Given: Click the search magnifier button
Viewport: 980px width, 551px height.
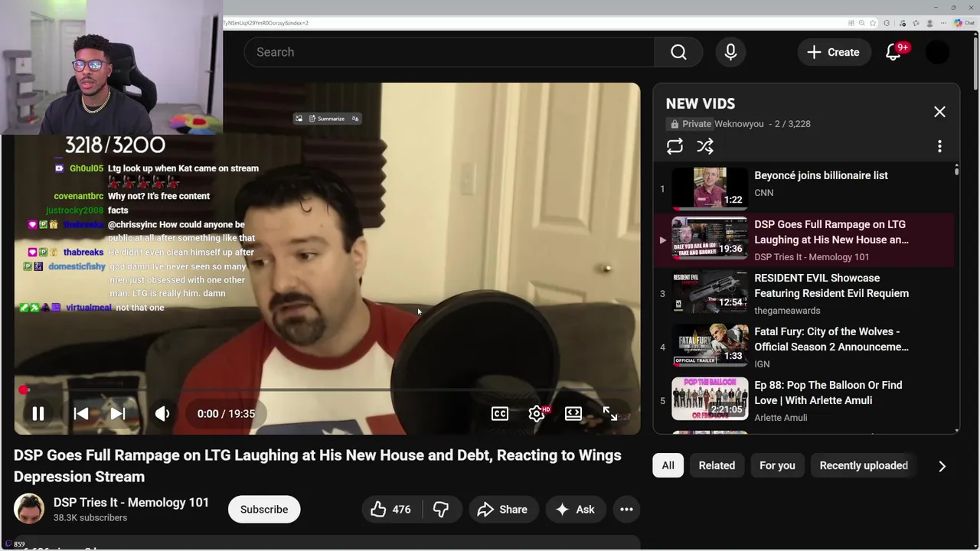Looking at the screenshot, I should click(678, 52).
